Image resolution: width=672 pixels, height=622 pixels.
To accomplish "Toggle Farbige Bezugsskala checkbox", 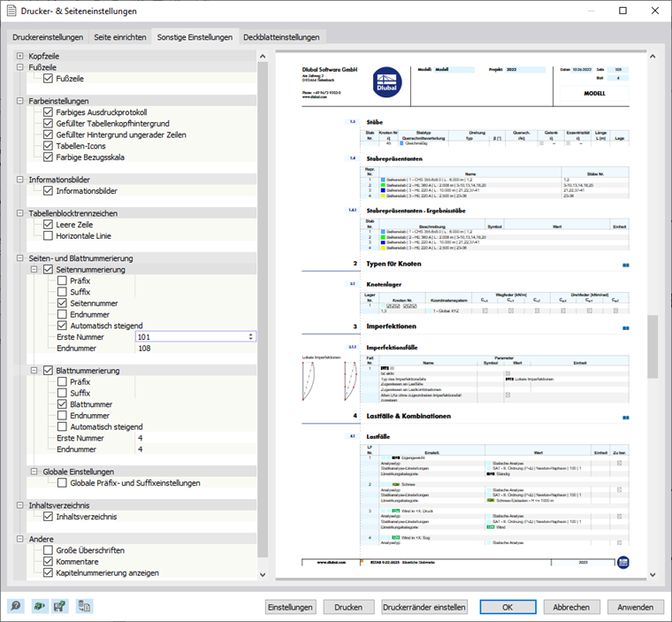I will (x=48, y=157).
